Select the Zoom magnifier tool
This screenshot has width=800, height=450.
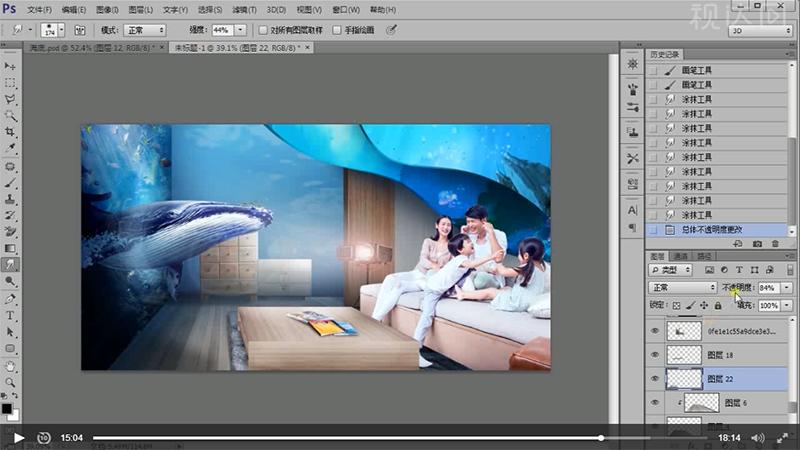click(10, 382)
